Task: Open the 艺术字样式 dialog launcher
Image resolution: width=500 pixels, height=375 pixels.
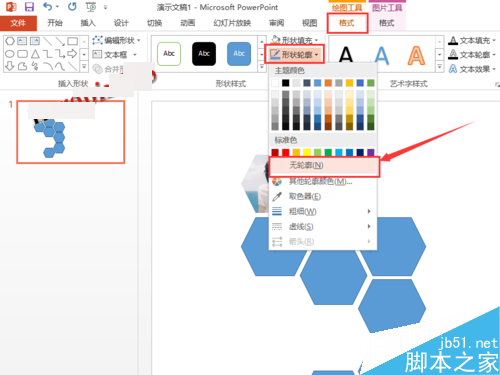Action: click(497, 85)
